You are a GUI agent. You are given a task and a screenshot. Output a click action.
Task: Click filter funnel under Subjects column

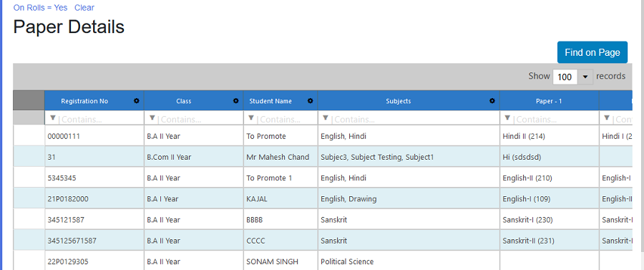326,118
